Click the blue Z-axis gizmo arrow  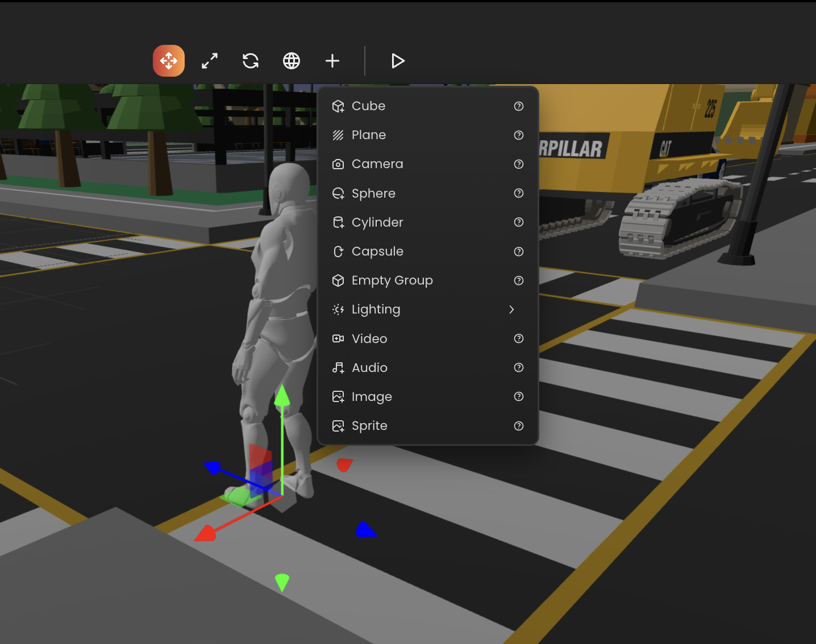pos(212,467)
